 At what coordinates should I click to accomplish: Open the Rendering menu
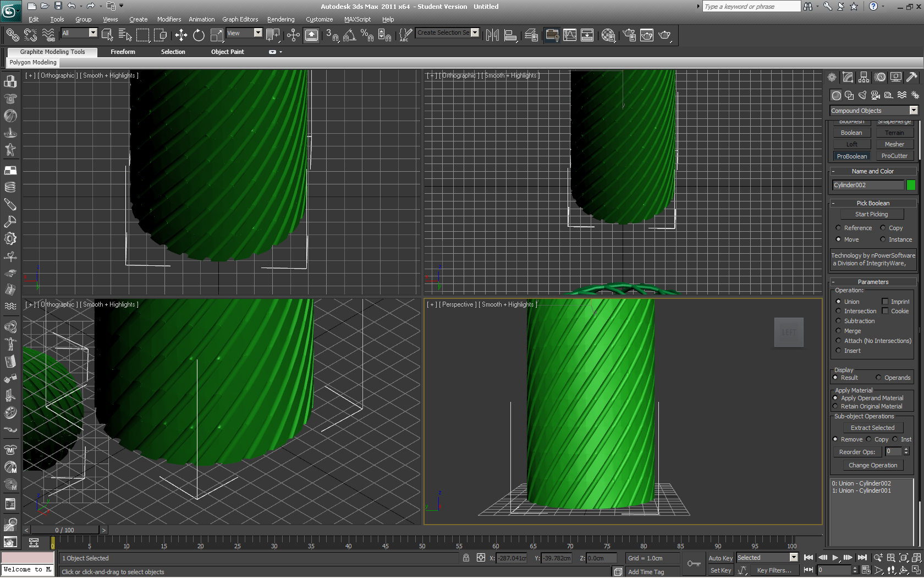tap(281, 19)
